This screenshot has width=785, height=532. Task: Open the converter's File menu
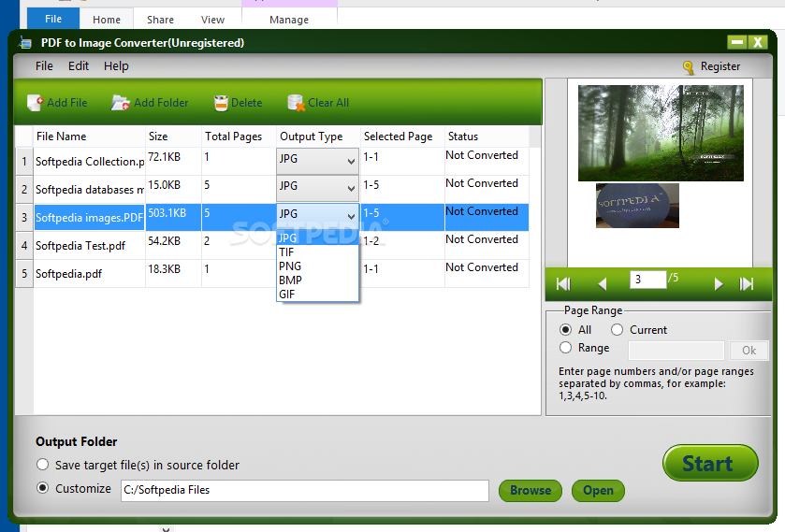tap(44, 66)
